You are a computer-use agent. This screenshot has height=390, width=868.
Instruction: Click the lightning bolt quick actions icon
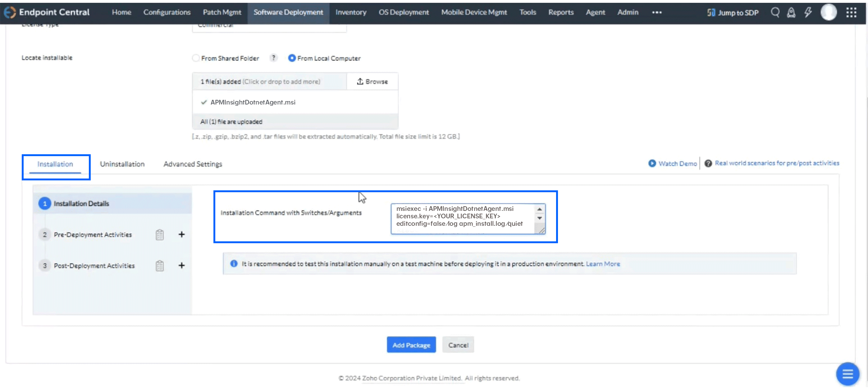click(808, 12)
